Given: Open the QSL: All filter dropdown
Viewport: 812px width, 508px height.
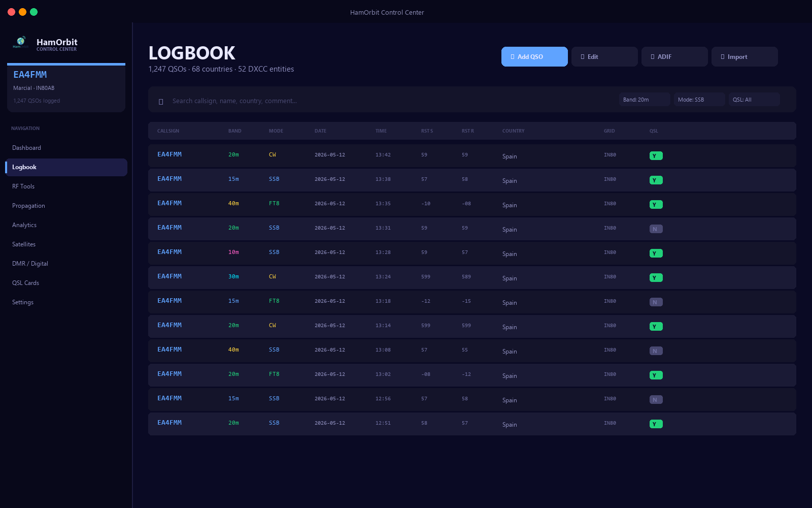Looking at the screenshot, I should coord(754,100).
